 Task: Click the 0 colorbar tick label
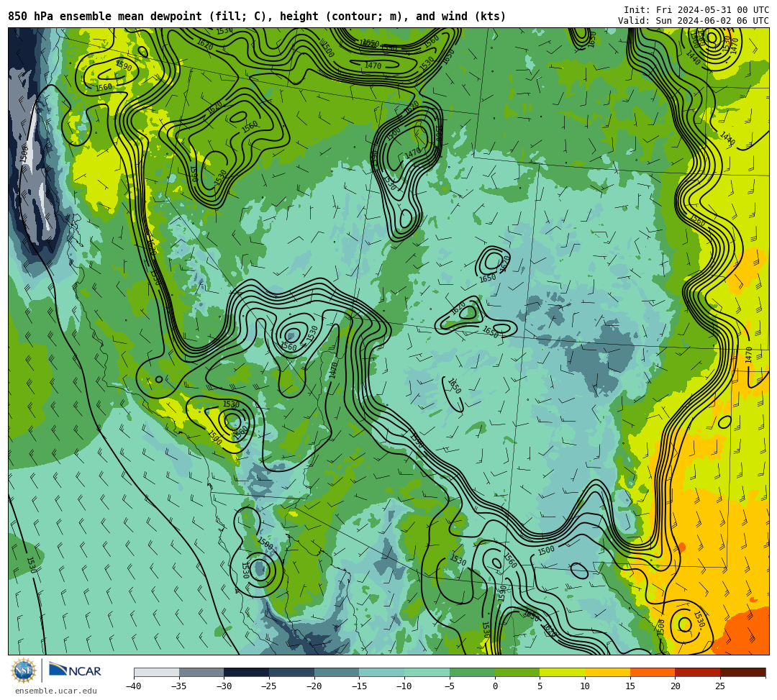click(x=495, y=686)
